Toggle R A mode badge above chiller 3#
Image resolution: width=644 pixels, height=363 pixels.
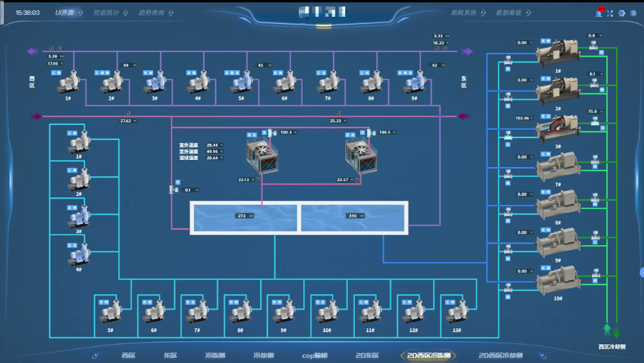546,116
